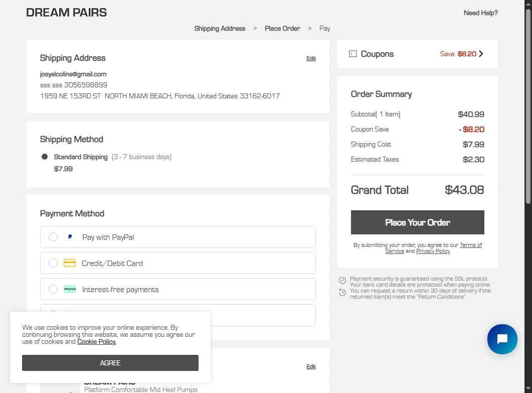Click the 1959 NE 153RD ST address line
Image resolution: width=532 pixels, height=393 pixels.
(x=160, y=96)
